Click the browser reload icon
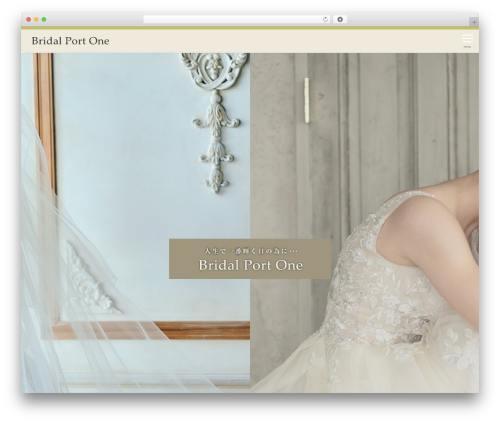Viewport: 500px width, 423px height. 325,20
